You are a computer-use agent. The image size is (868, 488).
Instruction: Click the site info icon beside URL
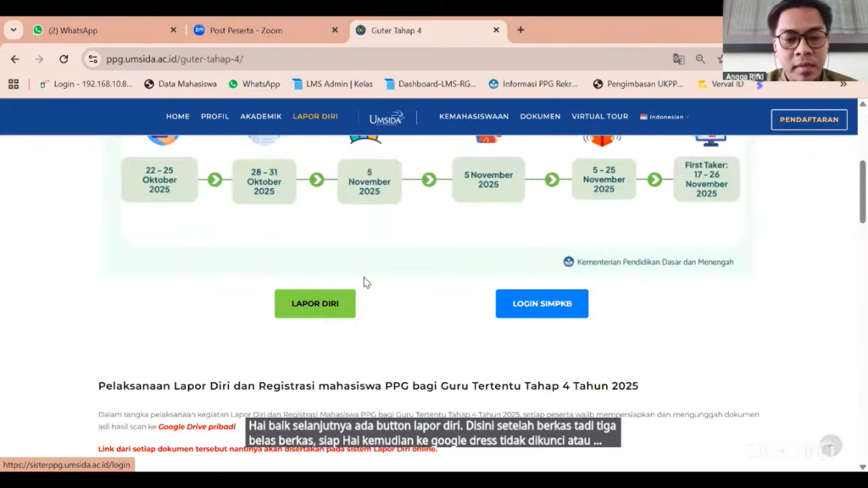94,59
